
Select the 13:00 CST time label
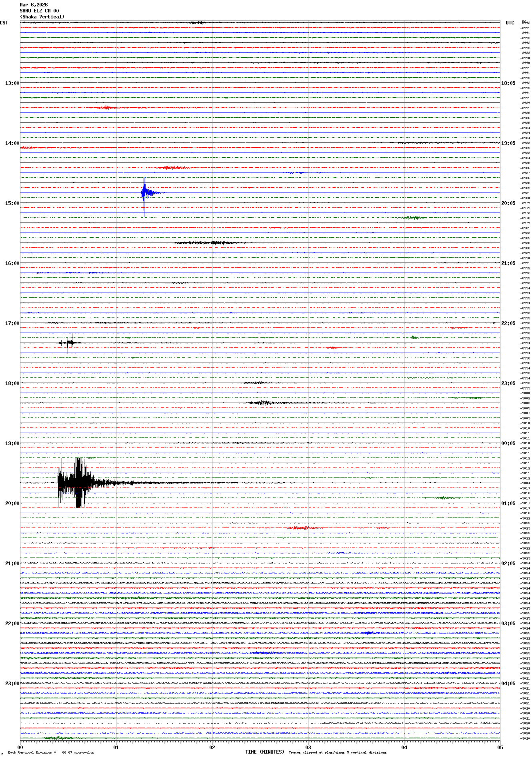tap(12, 83)
